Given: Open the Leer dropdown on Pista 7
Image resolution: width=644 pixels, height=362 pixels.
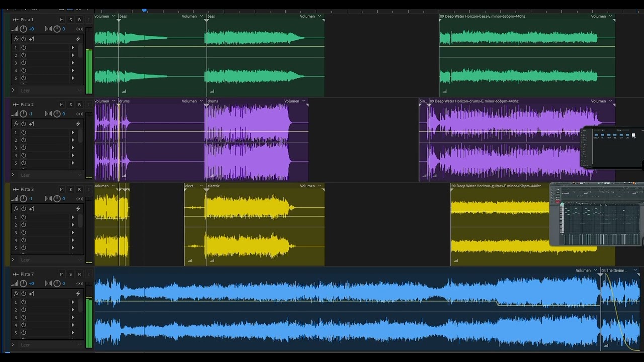Looking at the screenshot, I should (x=79, y=345).
